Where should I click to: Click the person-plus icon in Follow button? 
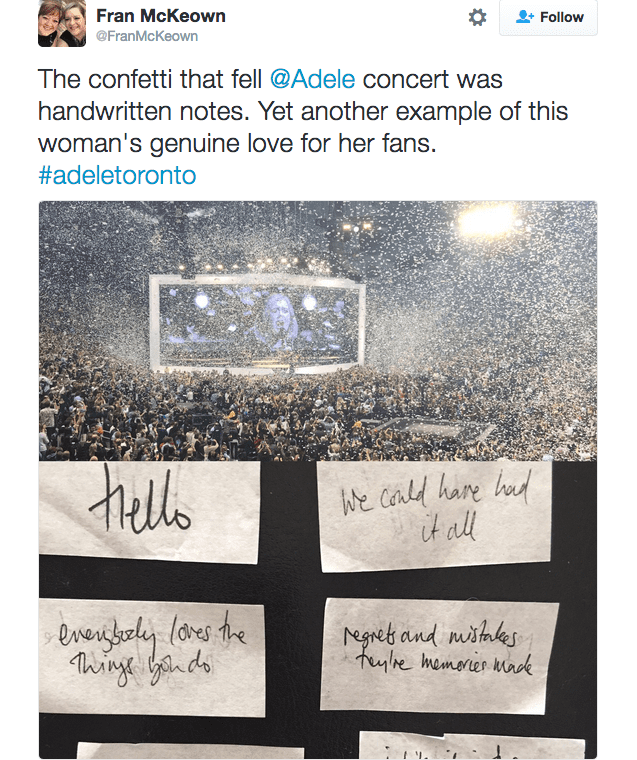[525, 17]
